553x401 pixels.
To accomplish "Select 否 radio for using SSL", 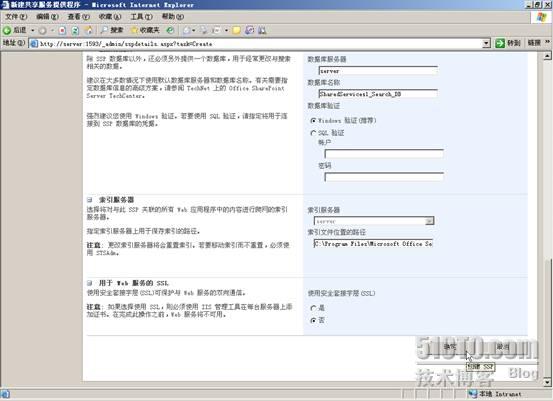I will pyautogui.click(x=313, y=321).
